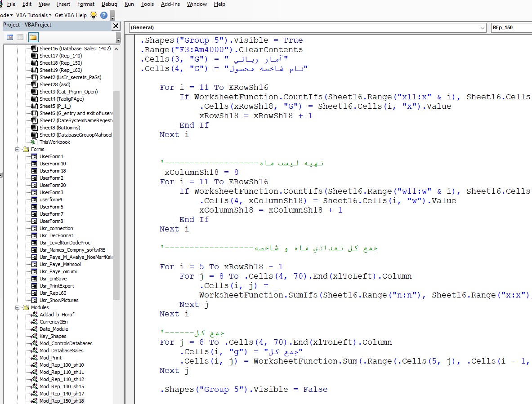Toggle Folders view in Project explorer
The height and width of the screenshot is (404, 532).
click(33, 37)
